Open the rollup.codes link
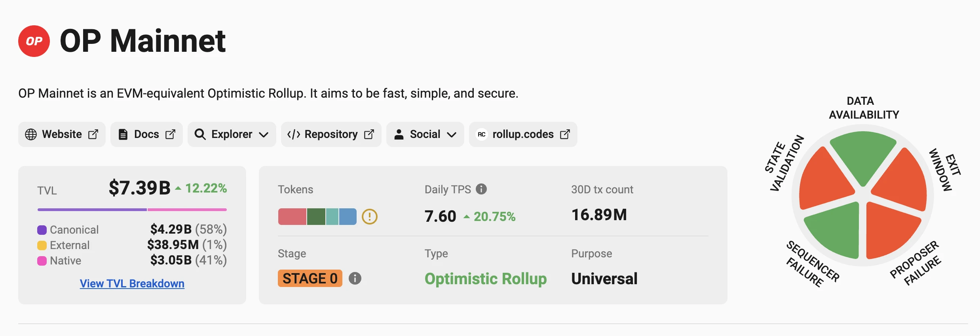980x336 pixels. 523,134
